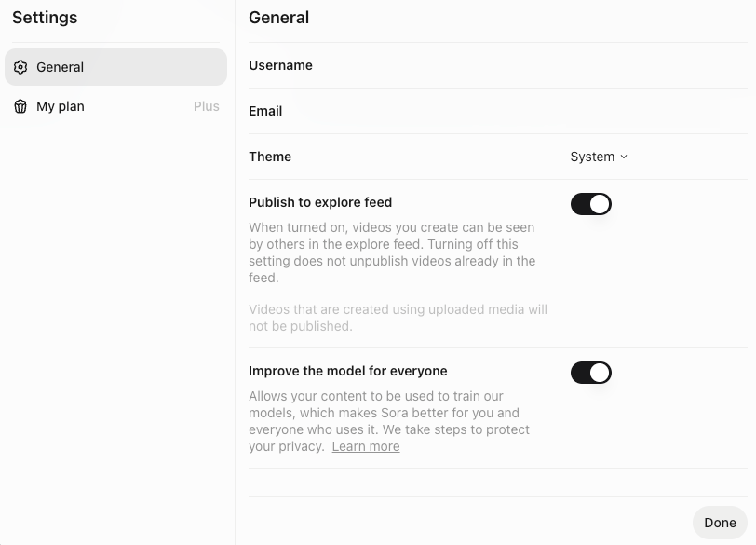The width and height of the screenshot is (756, 545).
Task: Click the Email row
Action: [x=498, y=111]
